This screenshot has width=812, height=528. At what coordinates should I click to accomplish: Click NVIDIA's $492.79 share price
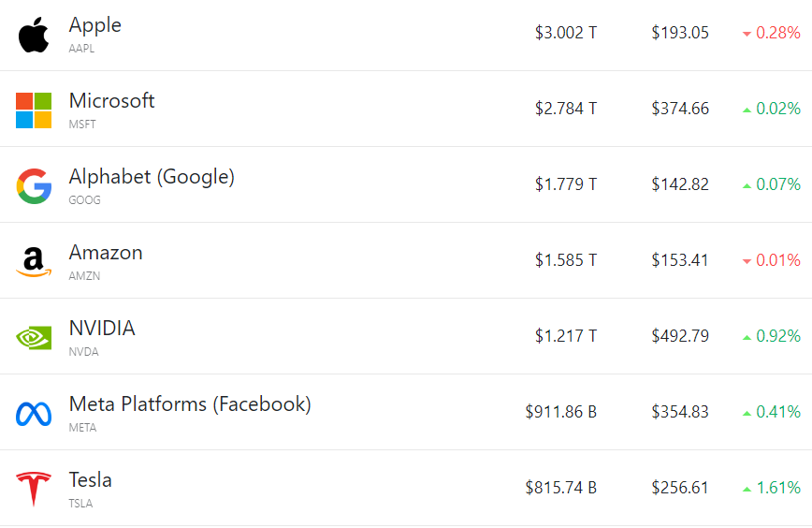680,336
